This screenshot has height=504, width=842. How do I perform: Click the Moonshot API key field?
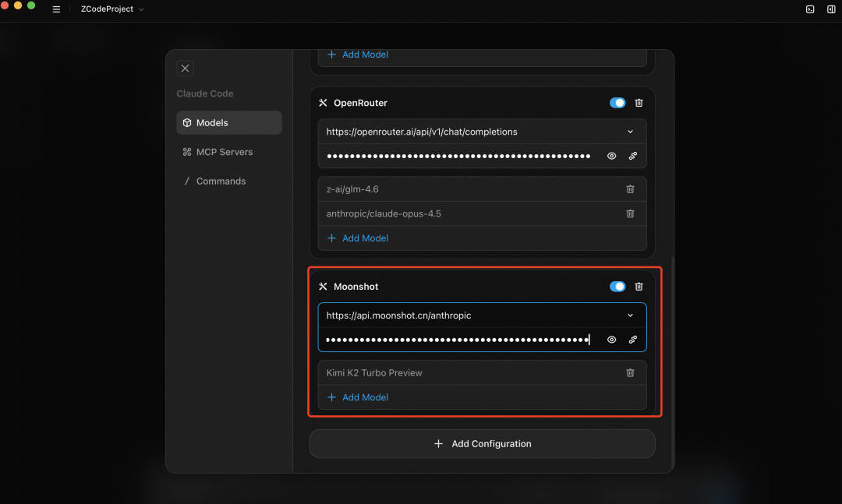pyautogui.click(x=460, y=340)
